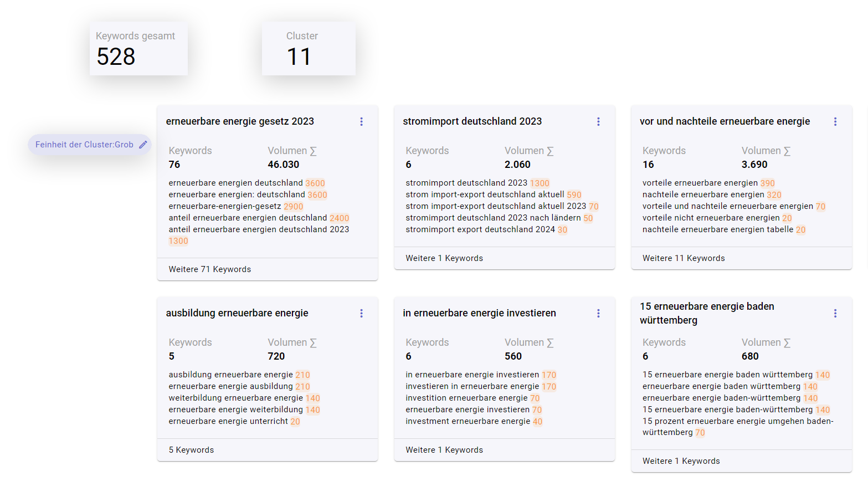This screenshot has height=481, width=868.
Task: Show 'Weitere 1 Keywords' in the stromimport card
Action: coord(444,258)
